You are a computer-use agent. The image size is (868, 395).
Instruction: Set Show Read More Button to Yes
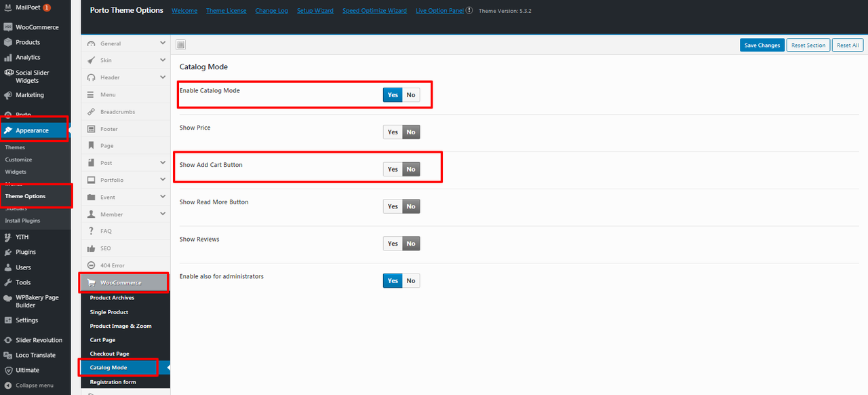click(393, 206)
